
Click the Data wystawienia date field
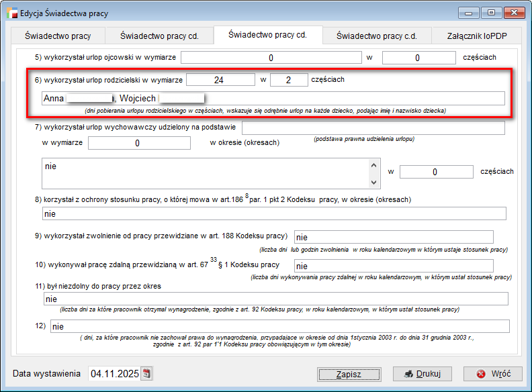(113, 374)
